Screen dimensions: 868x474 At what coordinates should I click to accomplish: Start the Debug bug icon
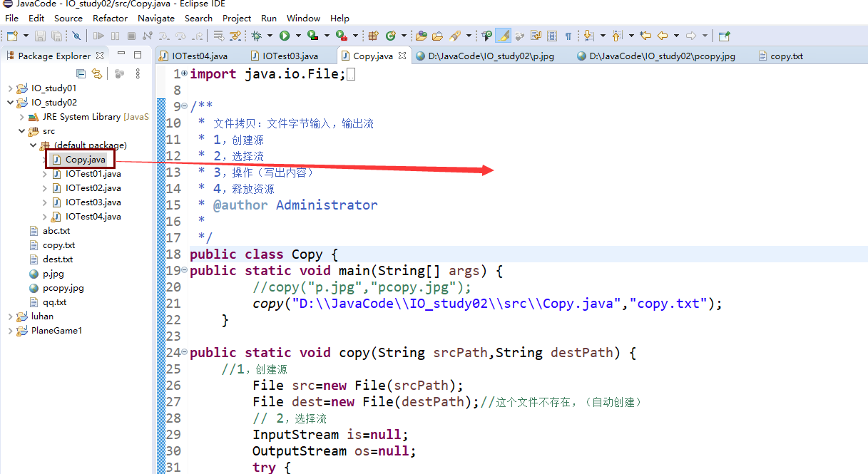[x=256, y=36]
